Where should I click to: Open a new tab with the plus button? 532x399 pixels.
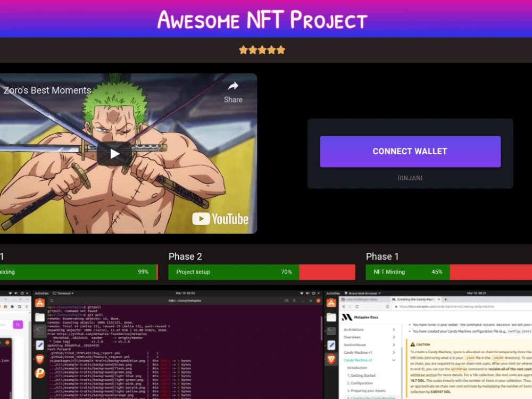point(445,300)
